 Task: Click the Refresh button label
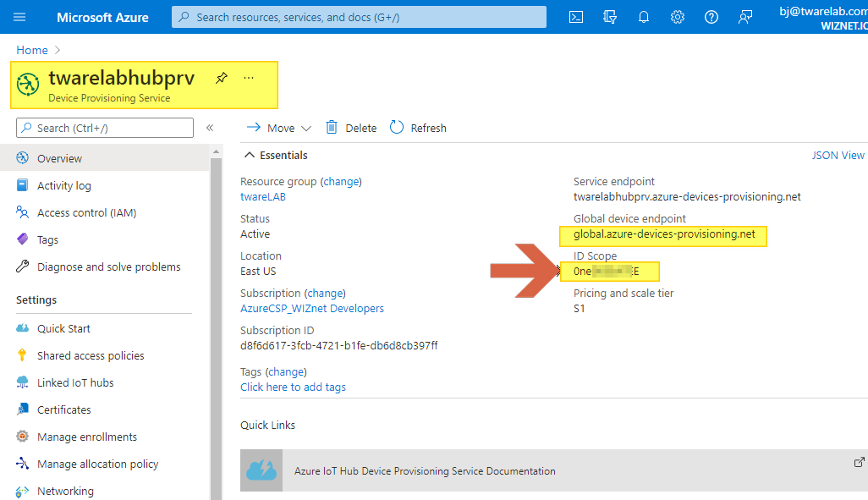tap(428, 129)
